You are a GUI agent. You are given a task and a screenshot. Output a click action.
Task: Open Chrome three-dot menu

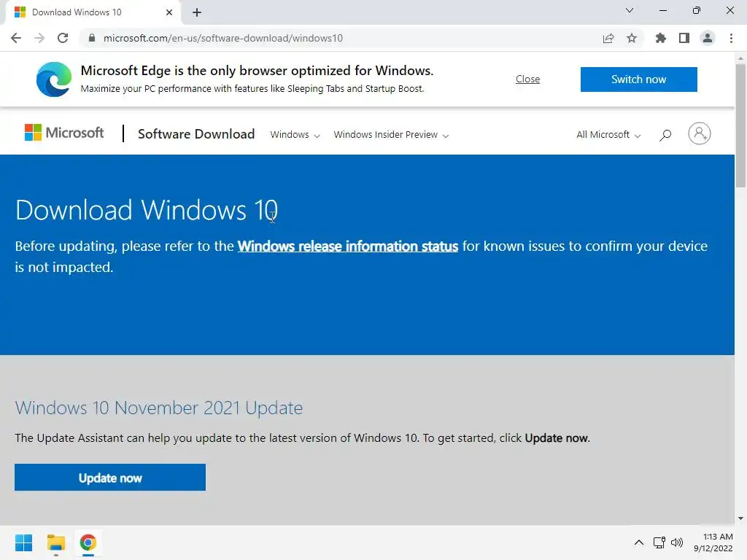[731, 38]
